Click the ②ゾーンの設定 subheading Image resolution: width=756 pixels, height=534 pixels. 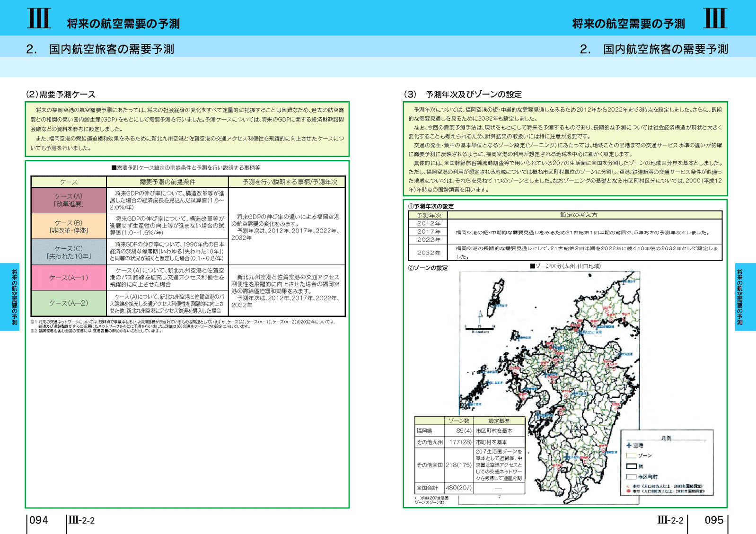pyautogui.click(x=428, y=268)
